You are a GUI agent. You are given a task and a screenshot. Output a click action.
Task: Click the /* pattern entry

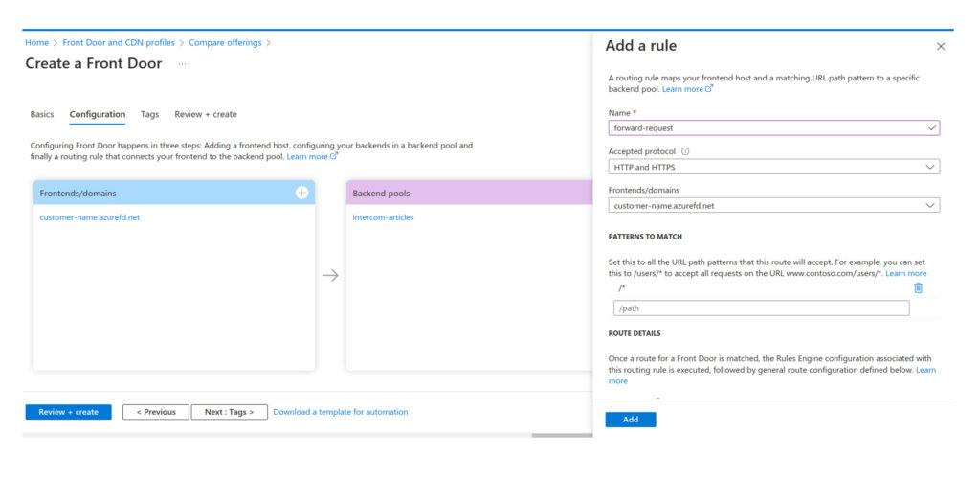tap(622, 288)
